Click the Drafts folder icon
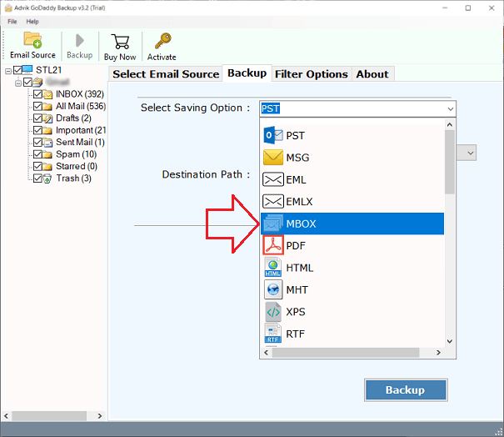 (47, 118)
